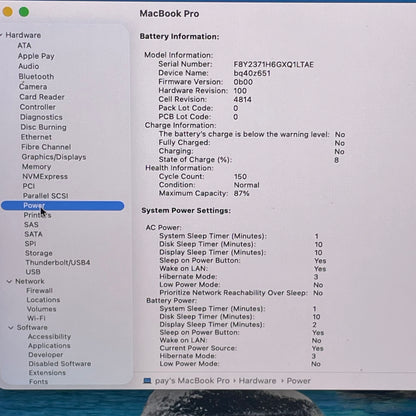Click Hardware Revision value 100

[240, 91]
